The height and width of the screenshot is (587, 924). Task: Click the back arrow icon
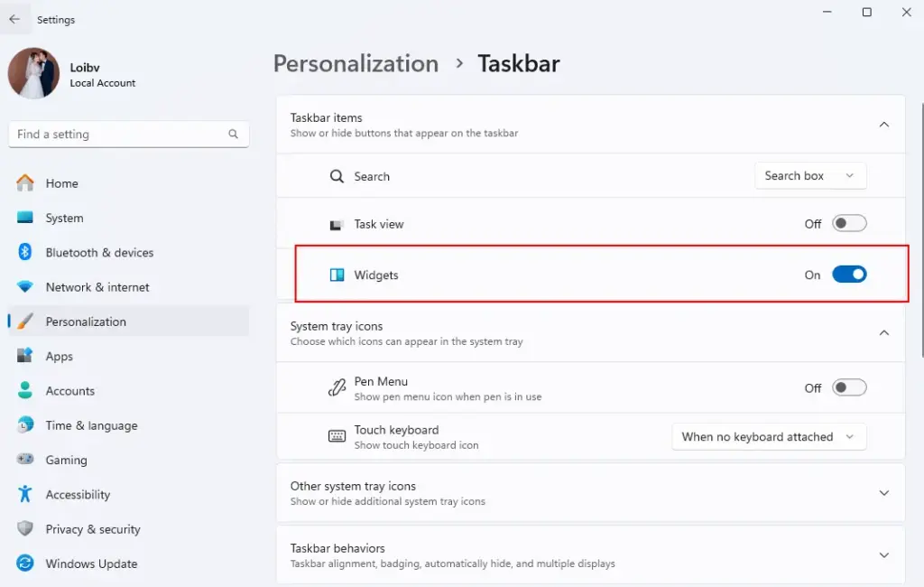point(14,19)
